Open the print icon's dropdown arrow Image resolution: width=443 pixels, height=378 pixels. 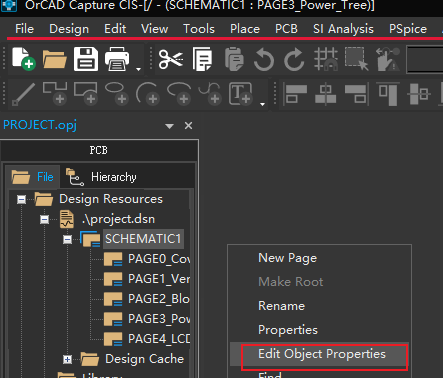(x=138, y=69)
